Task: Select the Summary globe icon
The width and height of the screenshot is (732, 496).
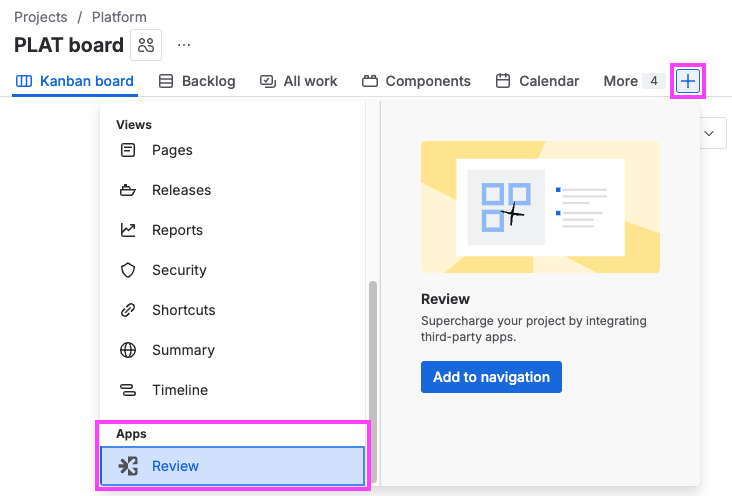Action: point(128,350)
